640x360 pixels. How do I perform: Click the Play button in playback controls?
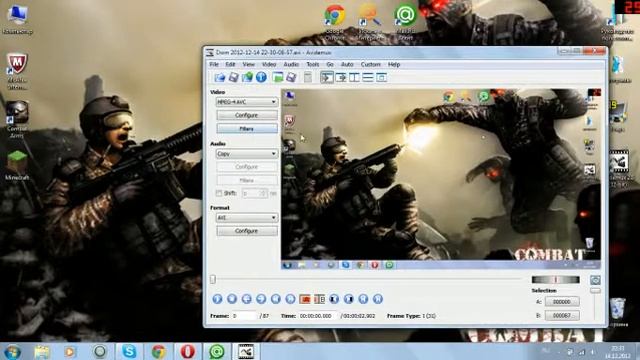217,299
